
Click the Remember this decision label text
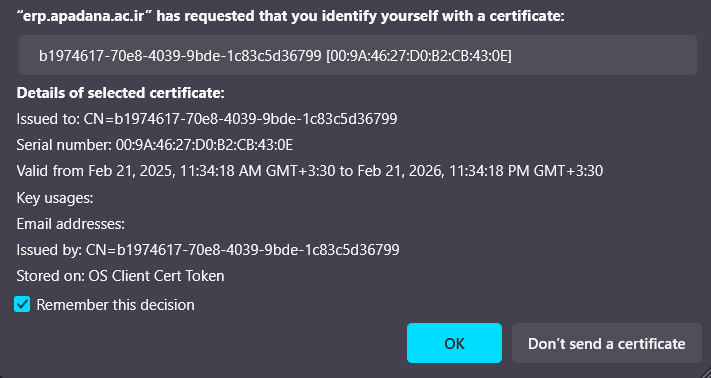(x=115, y=305)
